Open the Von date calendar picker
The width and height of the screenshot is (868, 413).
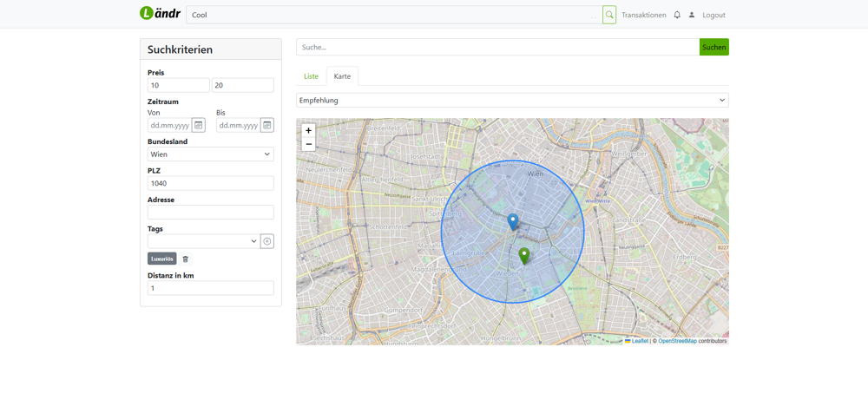click(199, 125)
